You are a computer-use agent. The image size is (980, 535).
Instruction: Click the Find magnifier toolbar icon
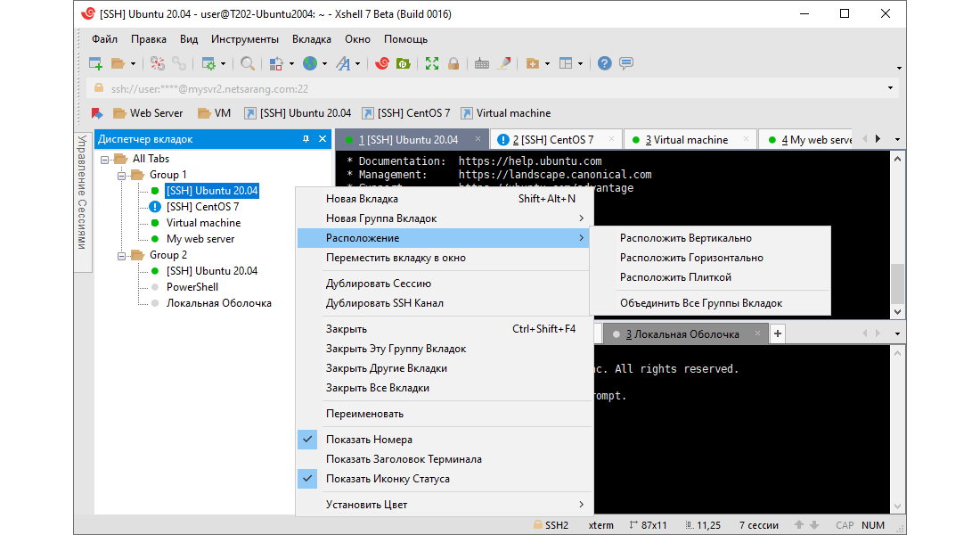[248, 63]
